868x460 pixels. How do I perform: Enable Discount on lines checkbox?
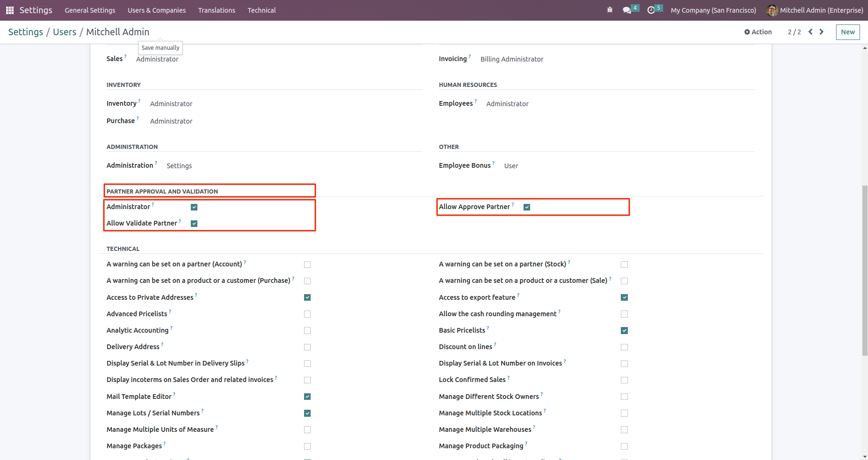[x=624, y=347]
